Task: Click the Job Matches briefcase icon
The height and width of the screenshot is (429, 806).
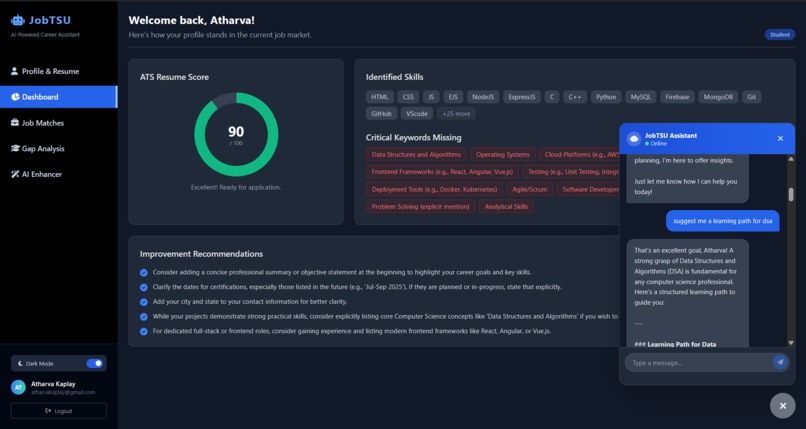Action: tap(15, 123)
